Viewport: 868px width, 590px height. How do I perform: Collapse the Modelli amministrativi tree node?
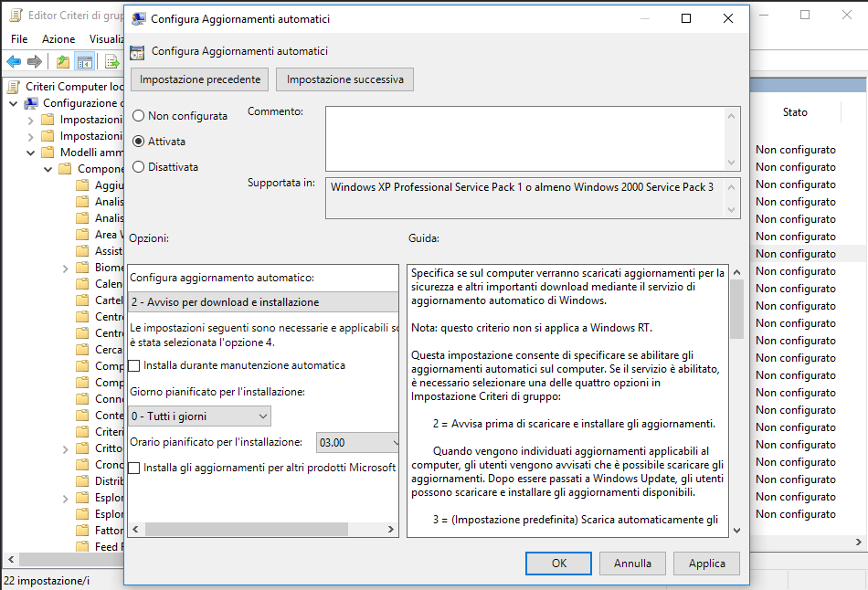(30, 153)
